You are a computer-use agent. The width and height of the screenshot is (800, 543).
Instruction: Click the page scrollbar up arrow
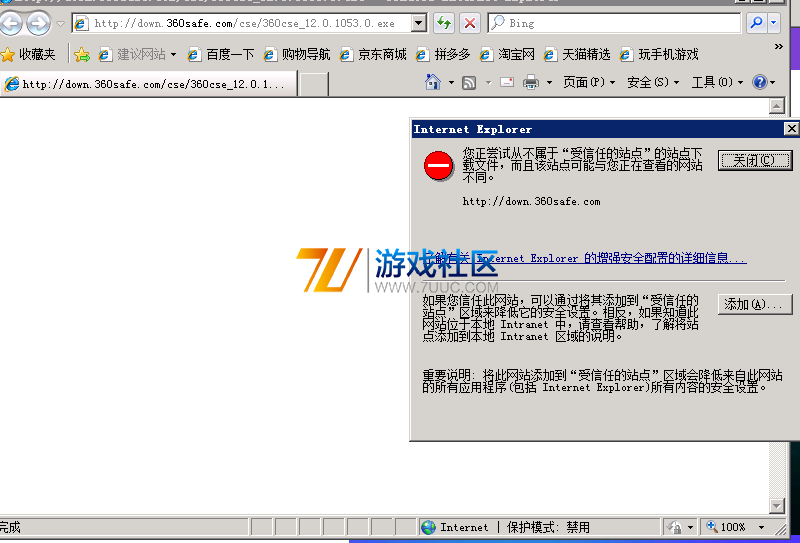point(777,106)
